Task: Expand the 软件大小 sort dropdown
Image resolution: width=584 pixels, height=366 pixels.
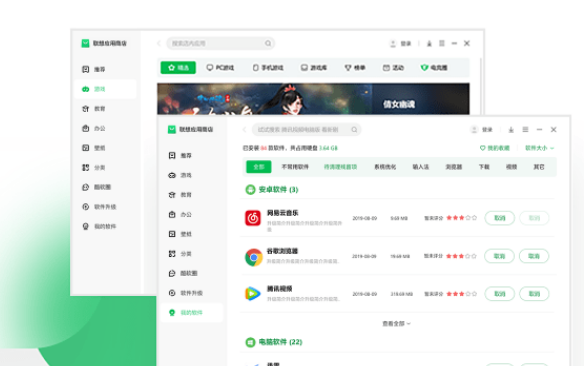Action: (539, 148)
